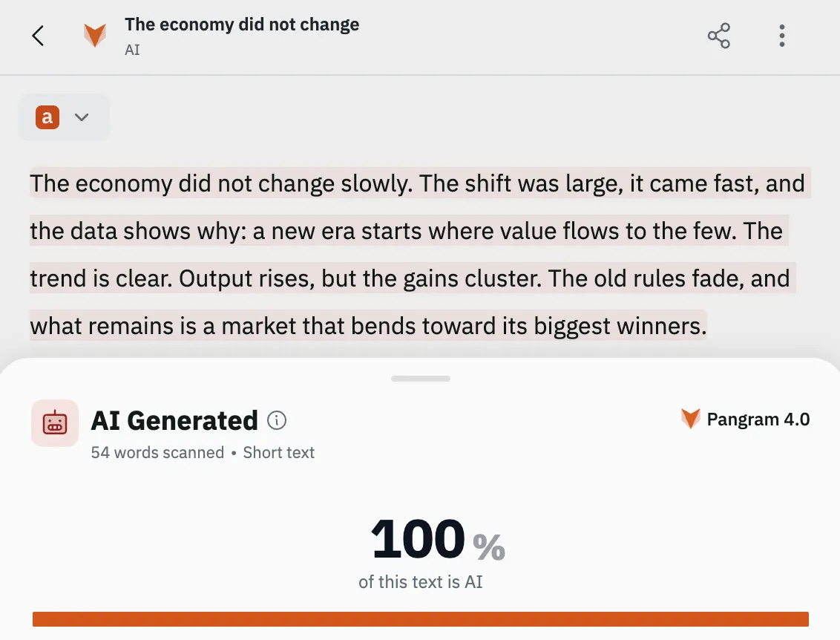The height and width of the screenshot is (640, 840).
Task: Select the Pangram 4.0 model label
Action: 758,419
